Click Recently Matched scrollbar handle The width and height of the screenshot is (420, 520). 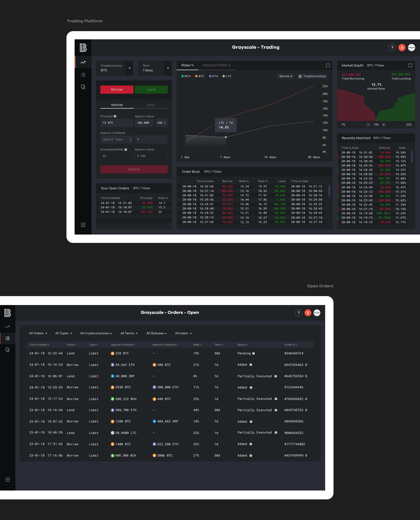point(412,157)
